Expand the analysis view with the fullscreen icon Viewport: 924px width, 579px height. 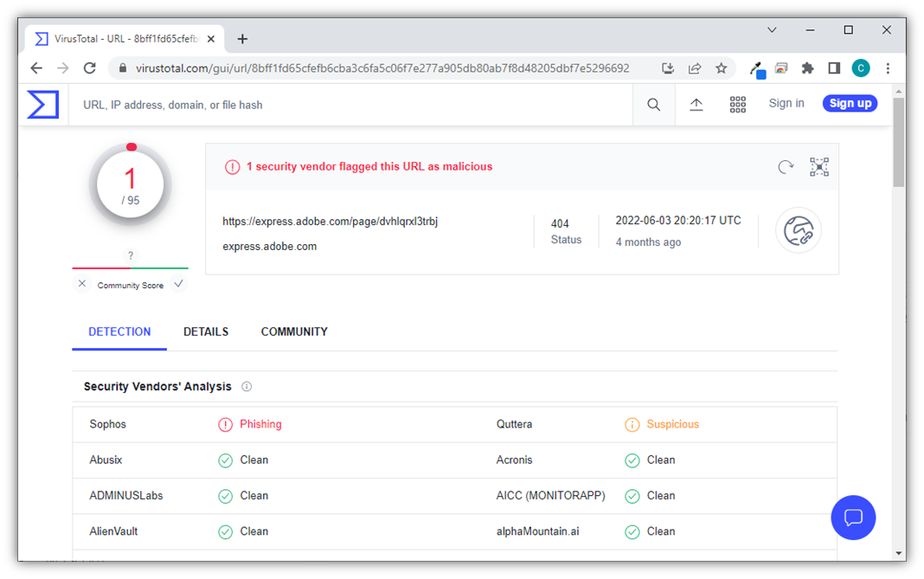click(x=818, y=166)
